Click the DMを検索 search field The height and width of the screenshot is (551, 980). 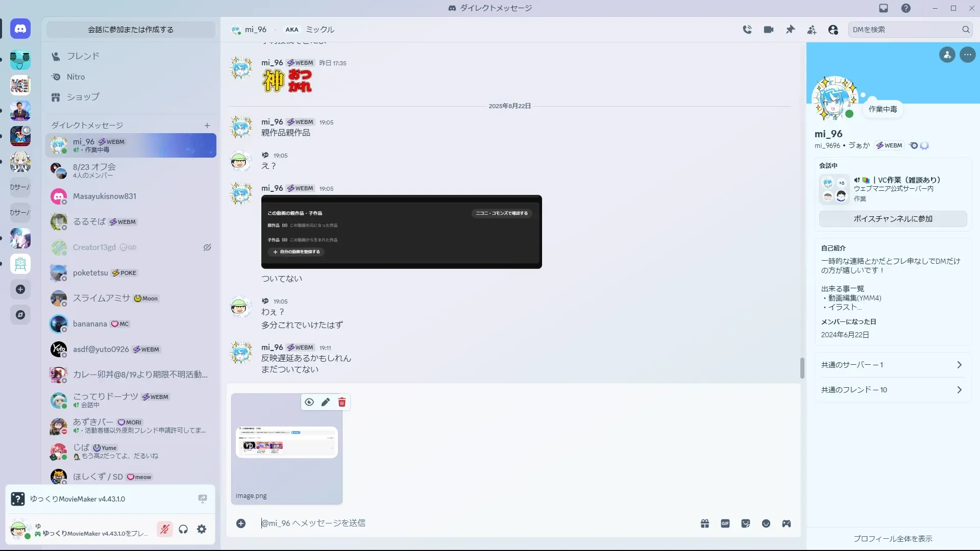point(904,30)
